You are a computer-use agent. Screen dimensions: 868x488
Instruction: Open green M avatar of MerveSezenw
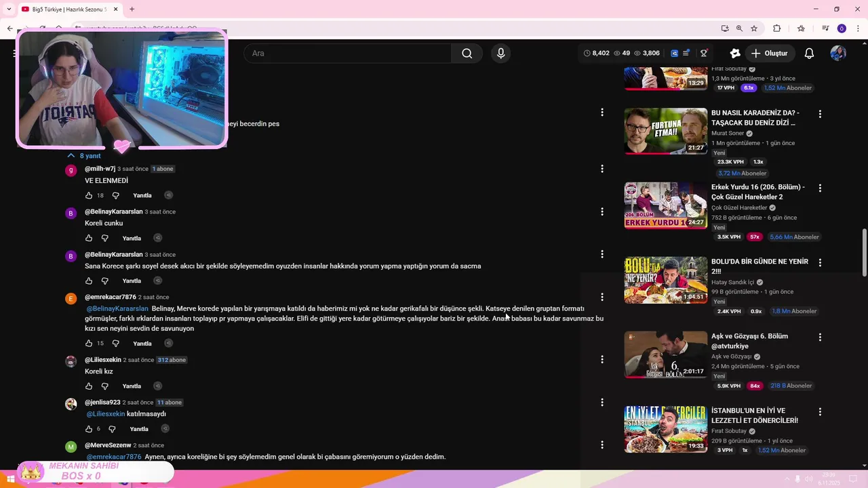tap(71, 447)
